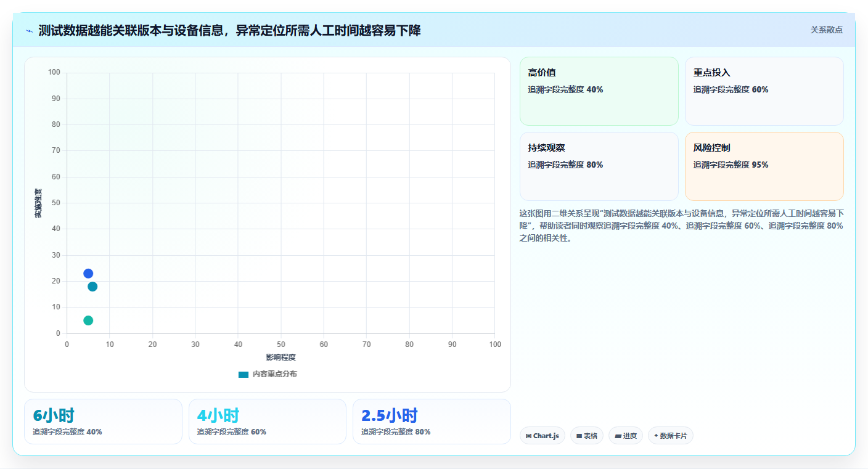Click the chart headline title text
The width and height of the screenshot is (868, 469).
point(229,30)
